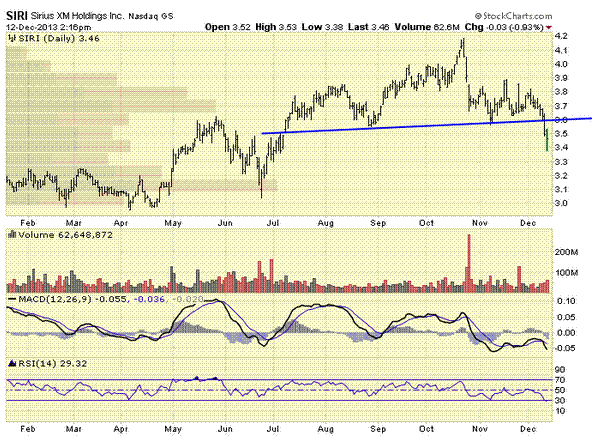Click the volume bars icon beside Volume 62,648,872
The image size is (592, 444).
tap(12, 234)
